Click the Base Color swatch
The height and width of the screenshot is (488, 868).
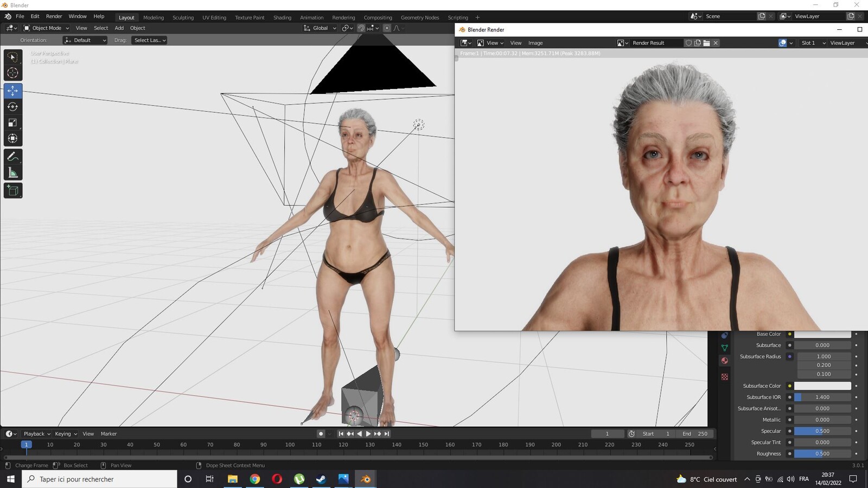[x=822, y=334]
